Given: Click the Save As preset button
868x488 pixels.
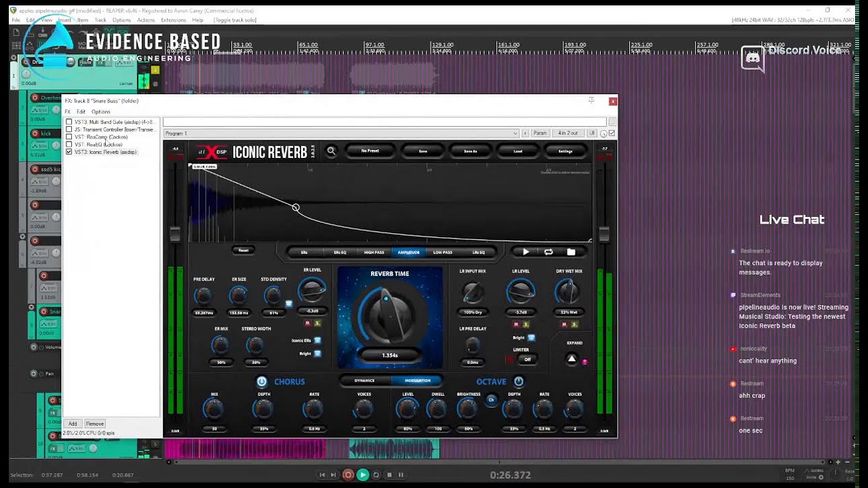Looking at the screenshot, I should (471, 151).
